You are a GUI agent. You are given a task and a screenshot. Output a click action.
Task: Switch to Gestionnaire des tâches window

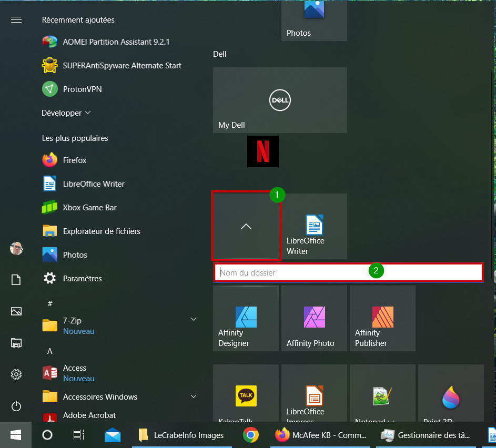coord(426,435)
